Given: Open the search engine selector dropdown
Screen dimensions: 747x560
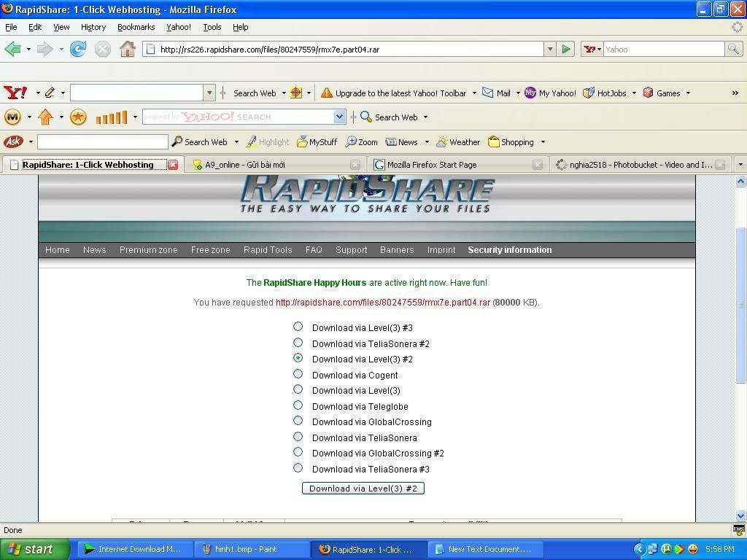Looking at the screenshot, I should click(592, 49).
